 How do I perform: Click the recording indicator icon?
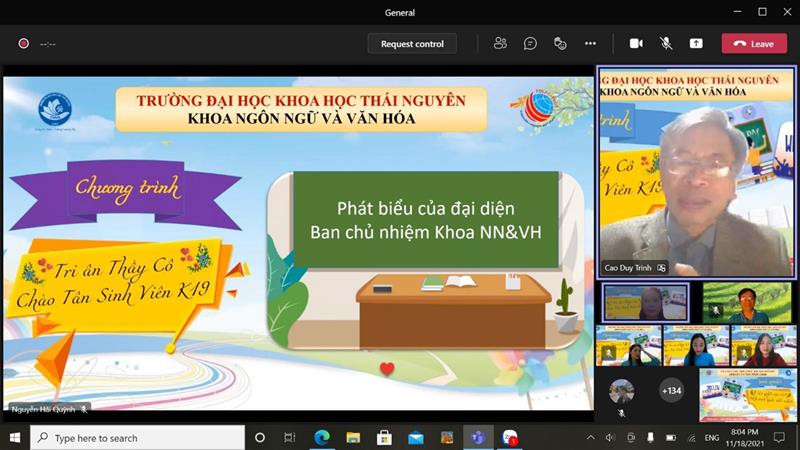tap(23, 43)
